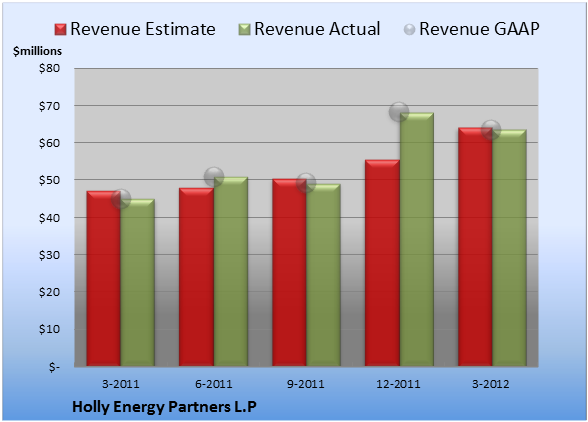
Task: Click the gray Revenue GAAP legend marker
Action: point(410,30)
